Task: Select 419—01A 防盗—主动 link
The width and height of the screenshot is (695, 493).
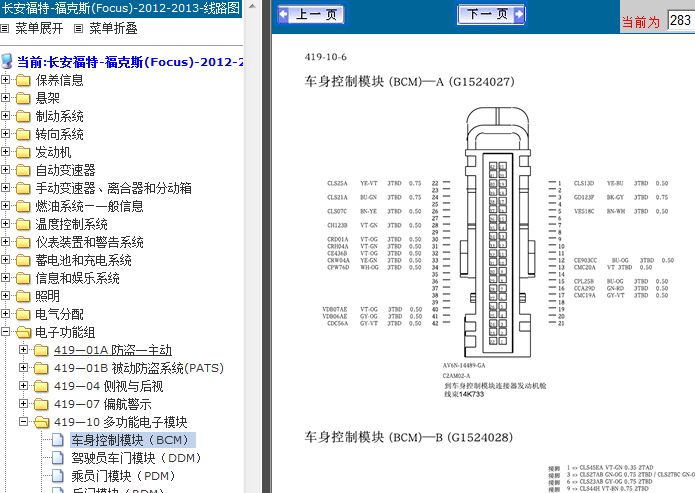Action: tap(113, 350)
